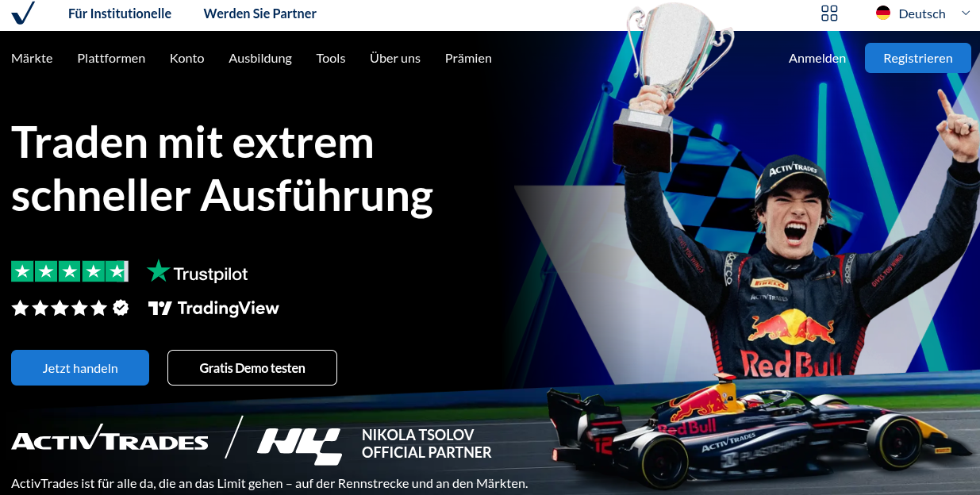The image size is (980, 495).
Task: Click the Gratis Demo testen button
Action: click(x=252, y=368)
